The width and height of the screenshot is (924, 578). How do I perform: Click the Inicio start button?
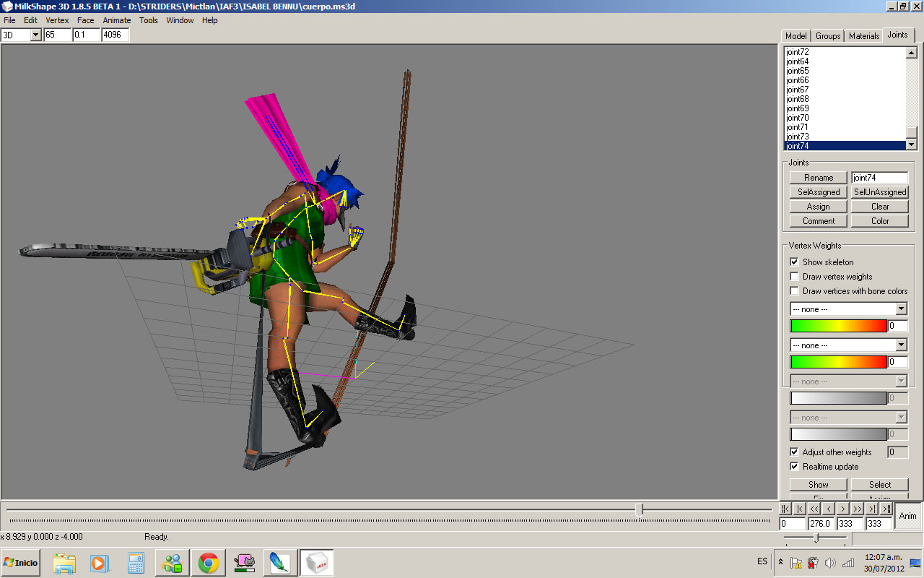21,562
